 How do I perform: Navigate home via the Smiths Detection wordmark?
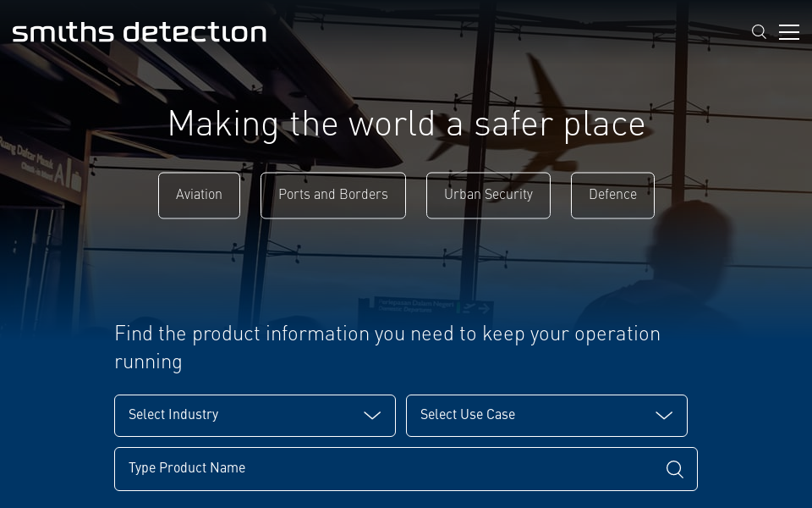click(x=139, y=32)
